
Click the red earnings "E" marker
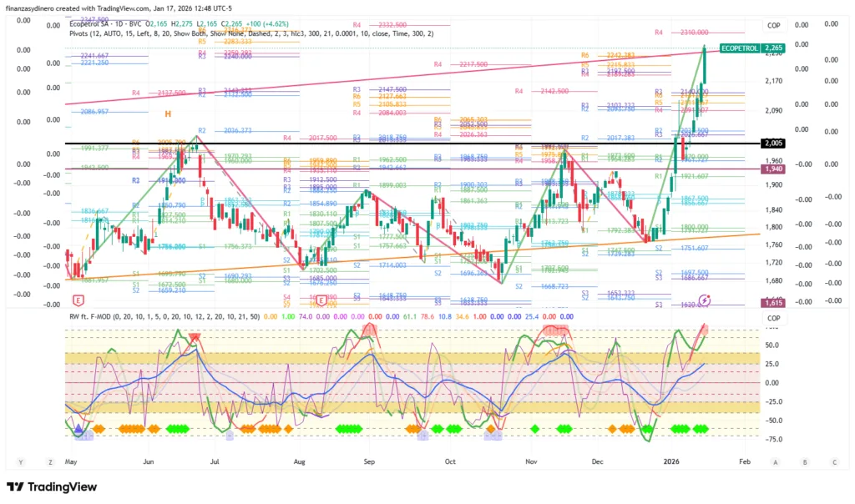78,300
